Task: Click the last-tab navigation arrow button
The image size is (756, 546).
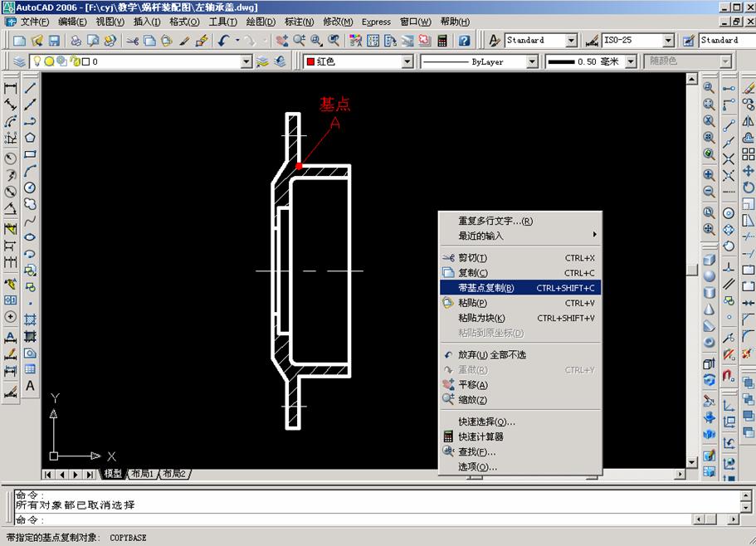Action: 90,473
